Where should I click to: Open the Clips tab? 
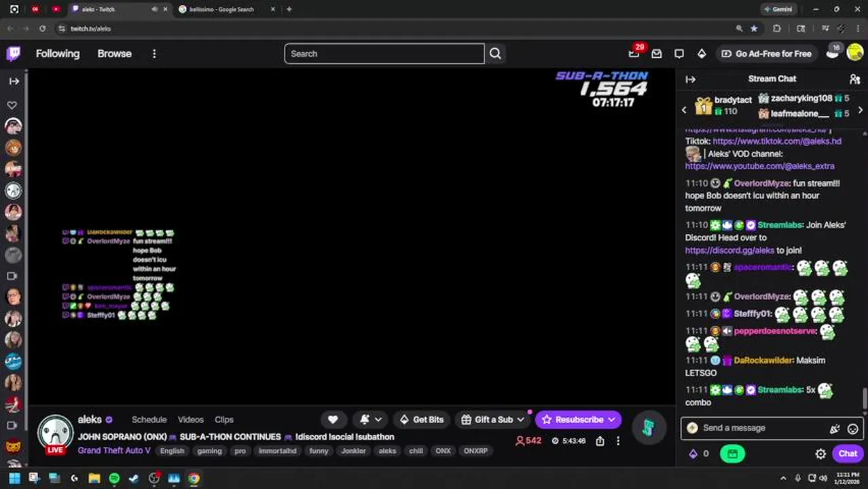tap(224, 420)
